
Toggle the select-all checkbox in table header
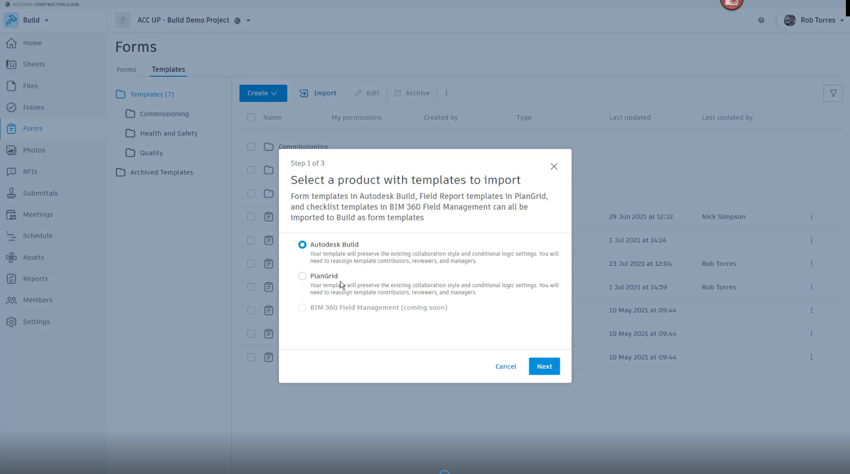click(x=251, y=117)
